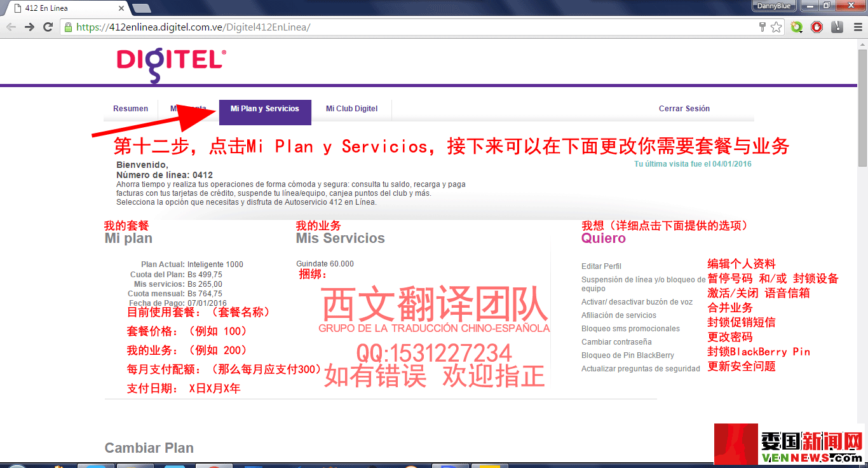Click the green padlock in the address bar
868x468 pixels.
click(69, 27)
